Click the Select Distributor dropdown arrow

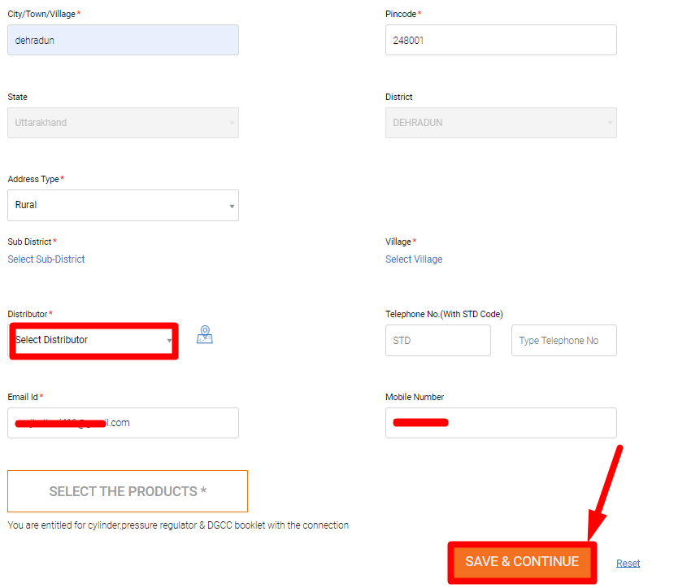click(169, 341)
